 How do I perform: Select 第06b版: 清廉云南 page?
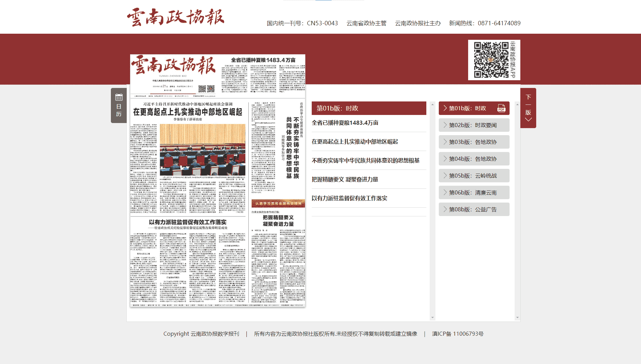(474, 192)
